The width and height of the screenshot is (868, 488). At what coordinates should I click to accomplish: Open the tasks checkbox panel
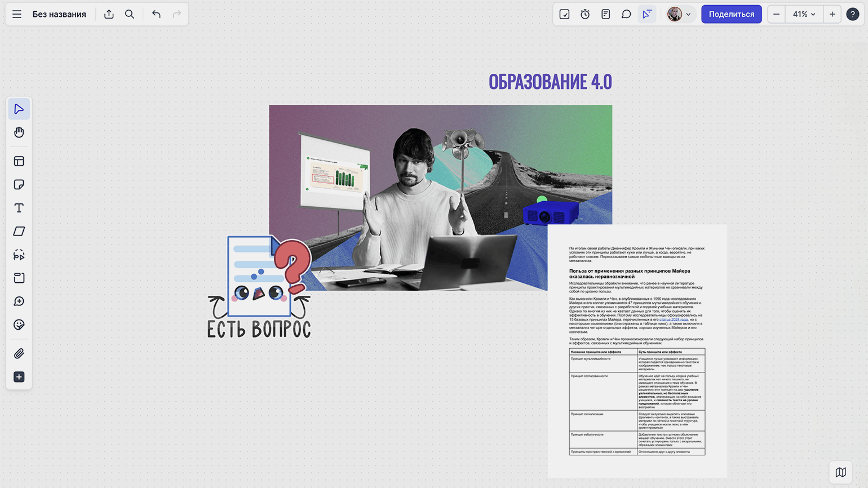(564, 14)
